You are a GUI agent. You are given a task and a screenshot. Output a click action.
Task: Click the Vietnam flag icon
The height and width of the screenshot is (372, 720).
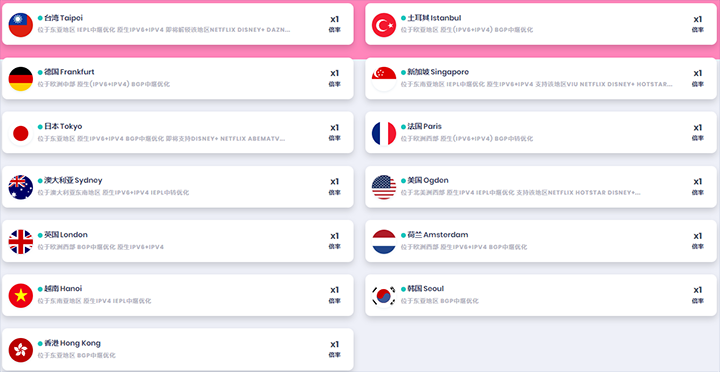click(21, 296)
